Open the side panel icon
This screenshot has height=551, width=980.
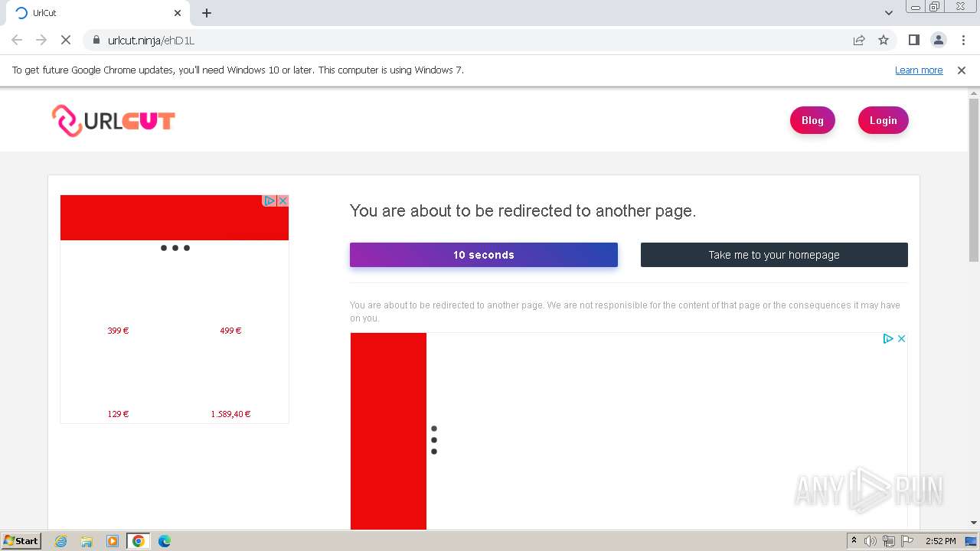913,40
